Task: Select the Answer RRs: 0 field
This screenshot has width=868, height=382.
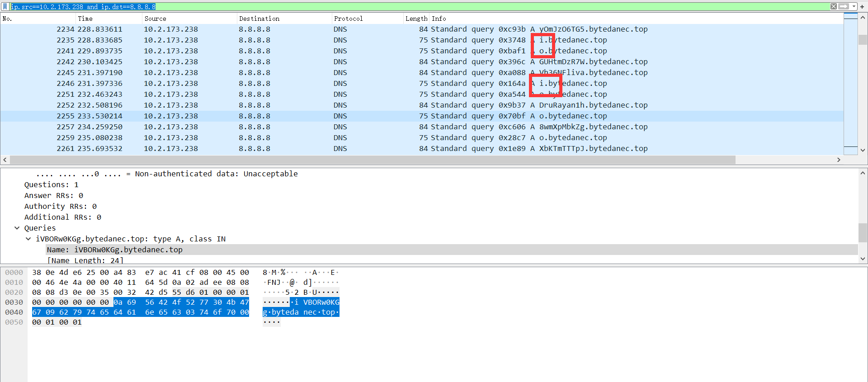Action: [x=54, y=195]
